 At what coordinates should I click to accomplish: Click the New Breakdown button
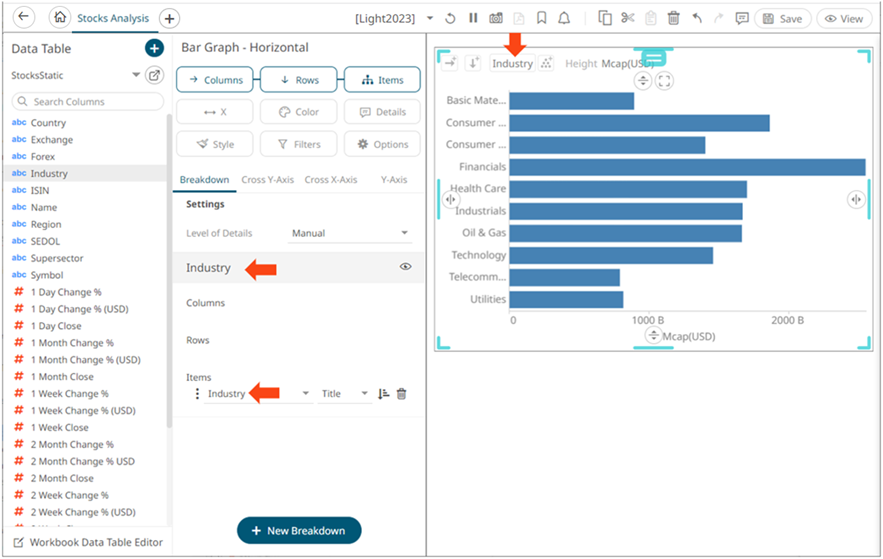299,530
